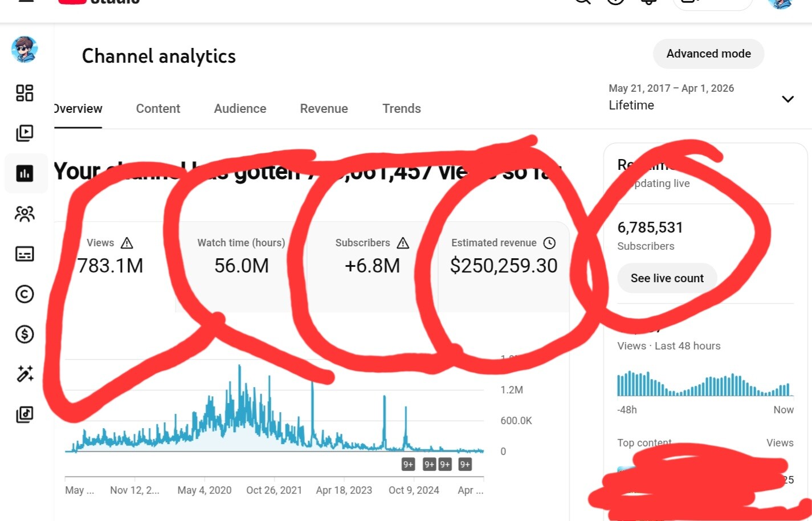Switch to the Revenue tab
Screen dimensions: 812x521
[x=324, y=108]
